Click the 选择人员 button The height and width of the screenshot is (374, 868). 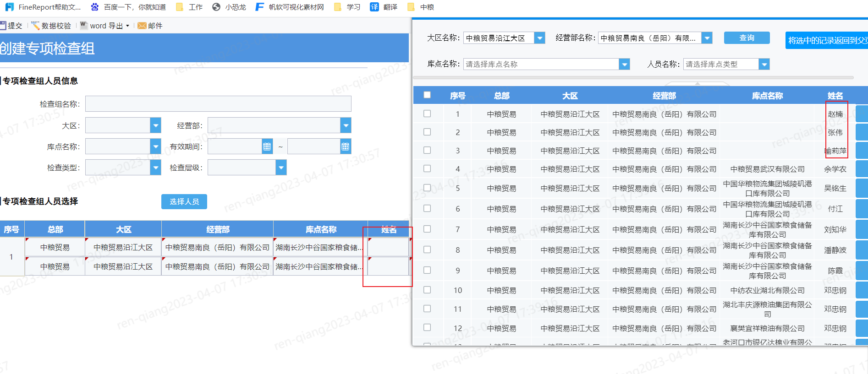(x=184, y=201)
